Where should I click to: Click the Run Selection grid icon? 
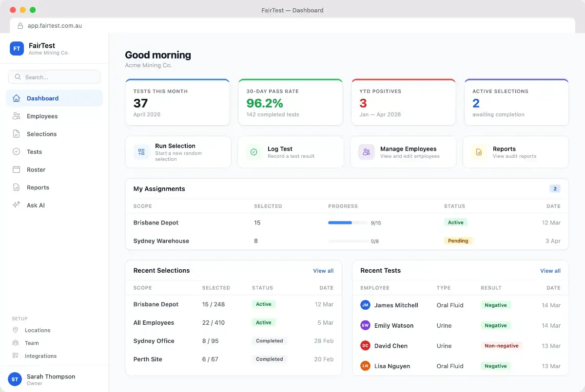(x=141, y=152)
